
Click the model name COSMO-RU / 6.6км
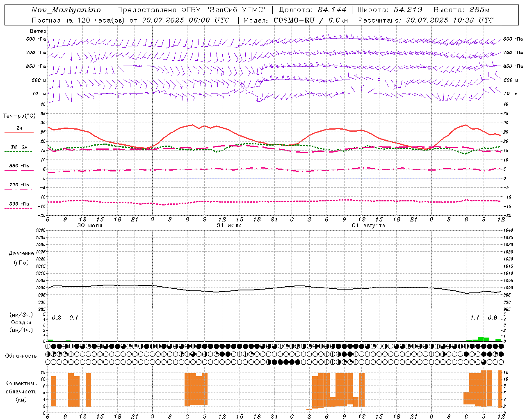click(310, 20)
